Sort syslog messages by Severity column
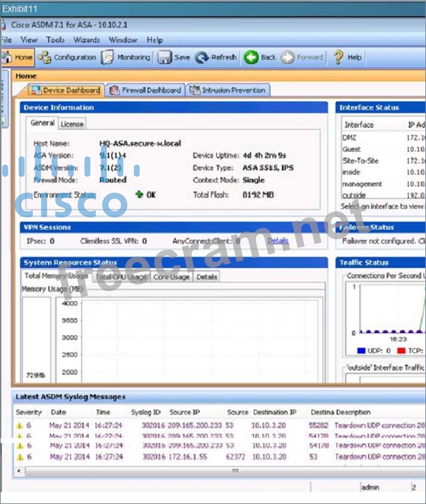This screenshot has width=426, height=504. 28,412
